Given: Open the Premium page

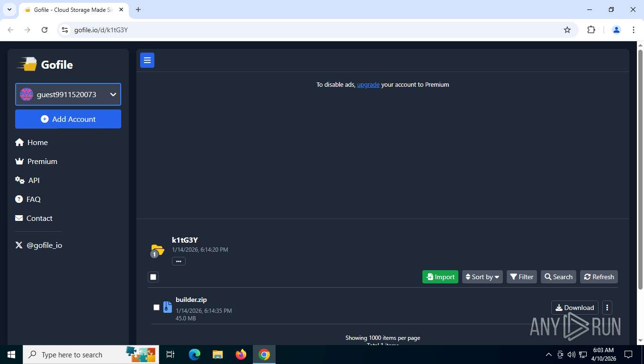Looking at the screenshot, I should 36,161.
